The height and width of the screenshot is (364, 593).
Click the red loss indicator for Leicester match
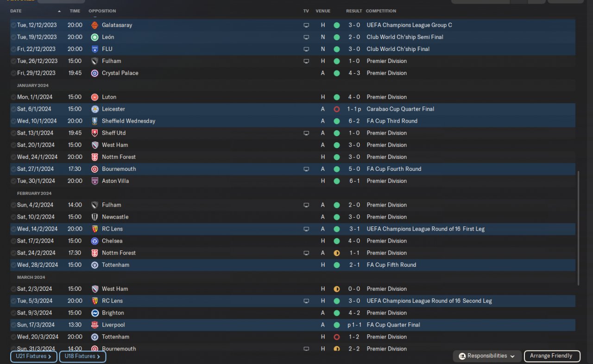337,109
